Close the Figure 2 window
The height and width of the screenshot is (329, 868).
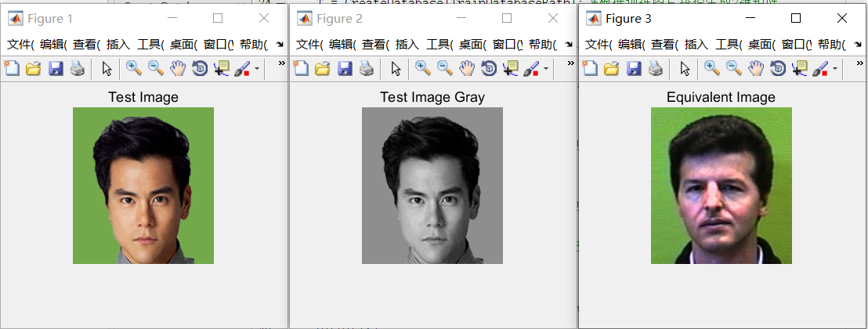pos(553,18)
